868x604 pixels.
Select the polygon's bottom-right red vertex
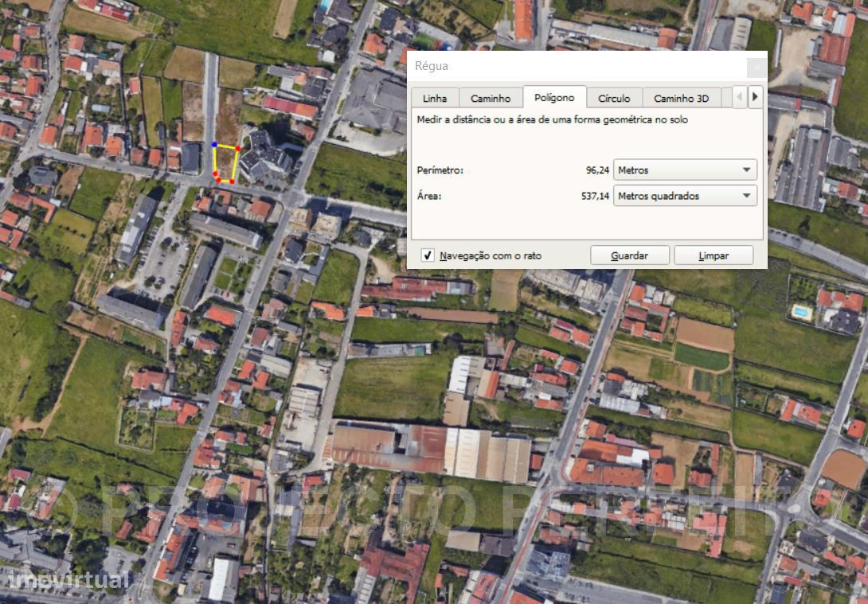click(232, 181)
